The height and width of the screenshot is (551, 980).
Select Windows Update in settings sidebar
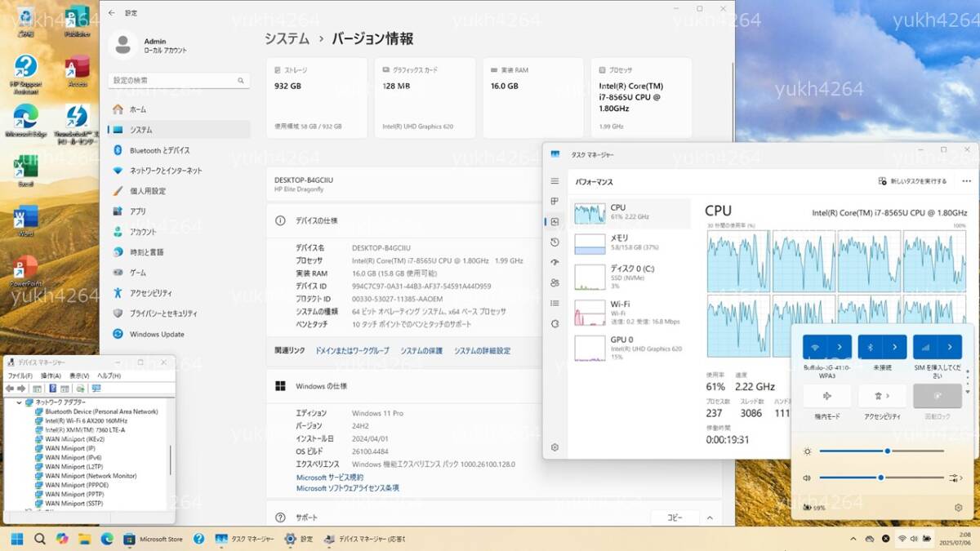click(156, 334)
